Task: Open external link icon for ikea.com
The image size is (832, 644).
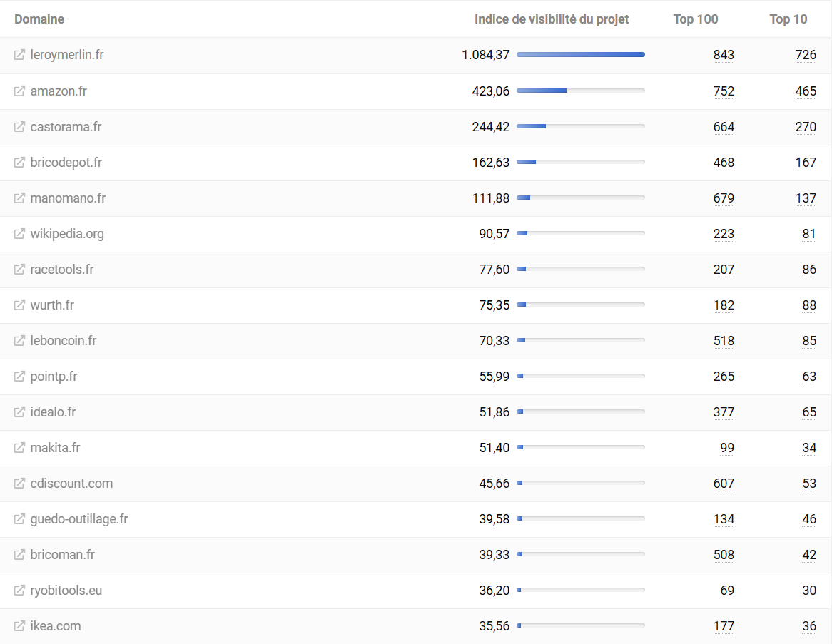Action: [x=20, y=626]
